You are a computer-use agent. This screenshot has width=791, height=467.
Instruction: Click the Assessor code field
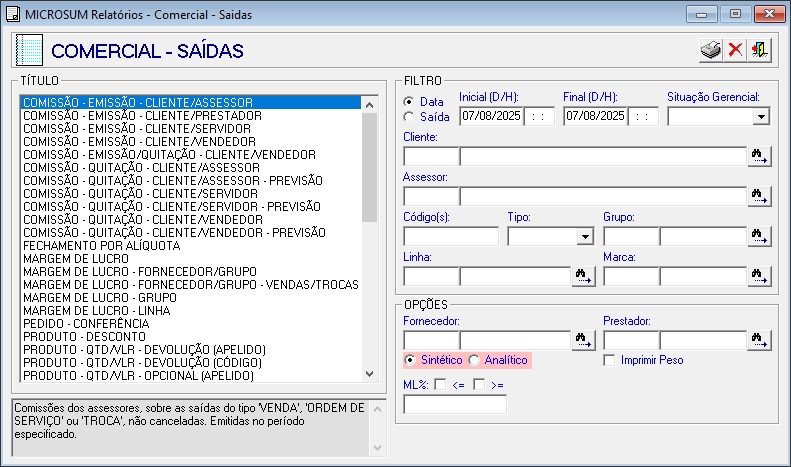click(431, 196)
